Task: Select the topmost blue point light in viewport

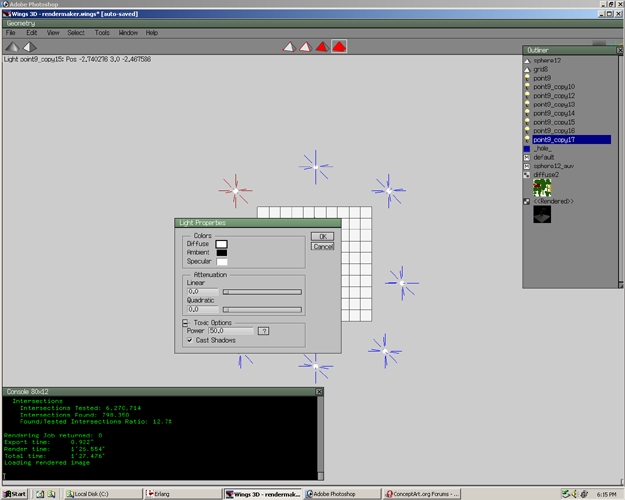Action: (315, 167)
